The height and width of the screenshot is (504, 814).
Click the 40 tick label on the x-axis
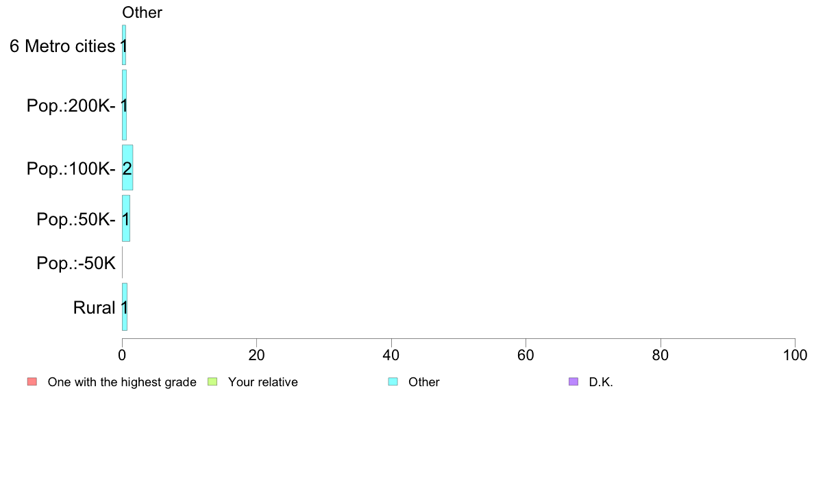tap(391, 355)
